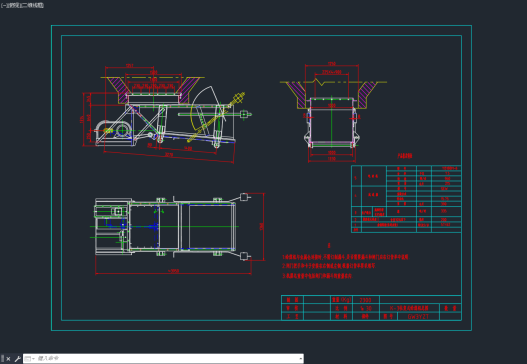Screen dimensions: 527x364
Task: Select the GW3YZT drawing number text
Action: pos(418,317)
